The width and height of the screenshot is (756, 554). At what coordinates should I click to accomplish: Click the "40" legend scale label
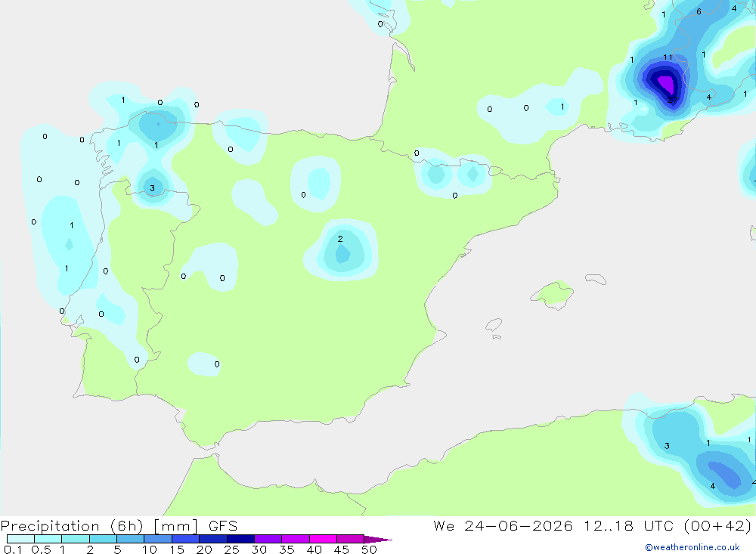point(314,549)
